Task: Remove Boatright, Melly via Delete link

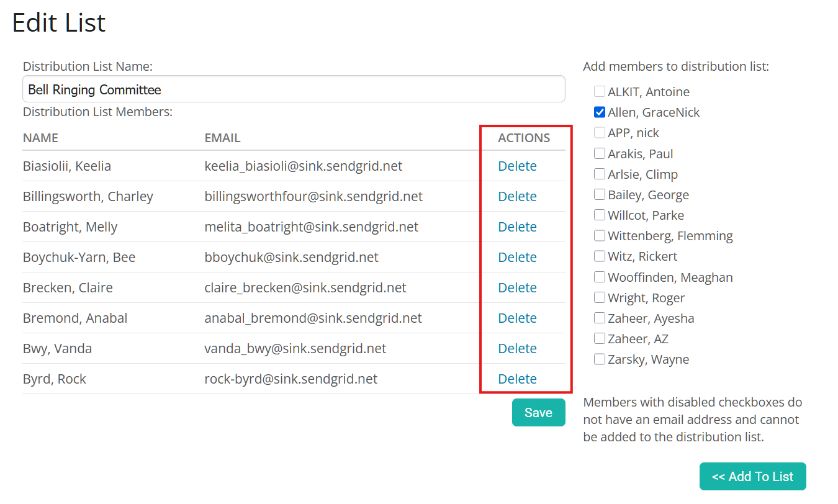Action: tap(517, 227)
